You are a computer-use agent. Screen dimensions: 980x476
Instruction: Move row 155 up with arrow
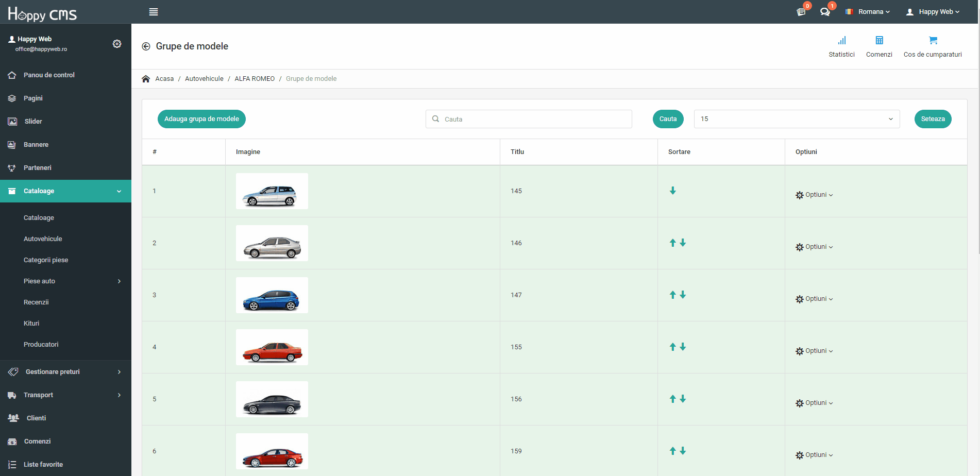pos(672,347)
